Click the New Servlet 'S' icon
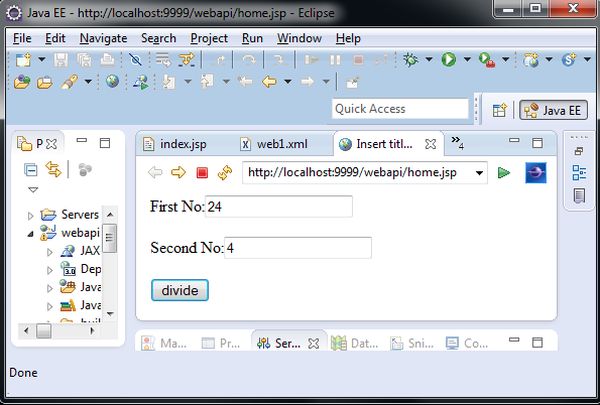 pos(569,60)
